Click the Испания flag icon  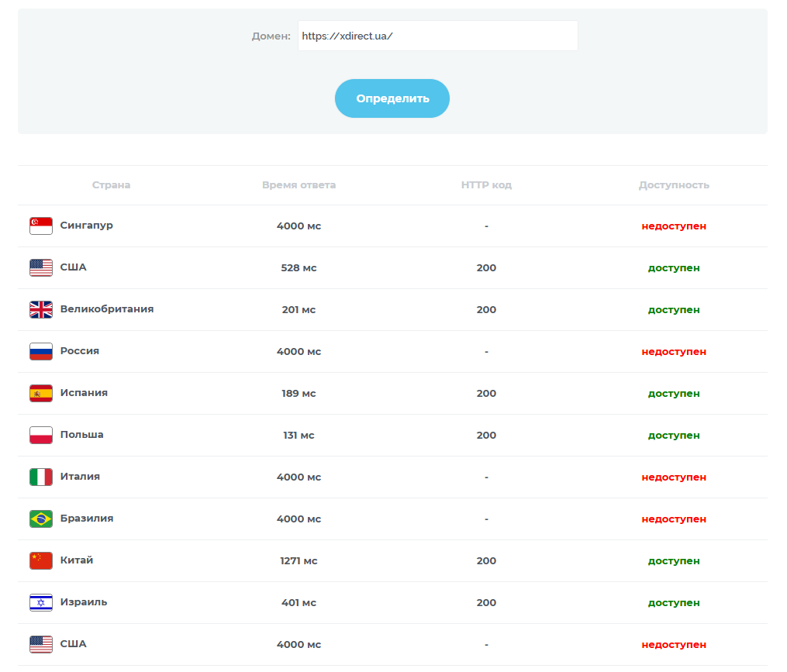pyautogui.click(x=41, y=394)
